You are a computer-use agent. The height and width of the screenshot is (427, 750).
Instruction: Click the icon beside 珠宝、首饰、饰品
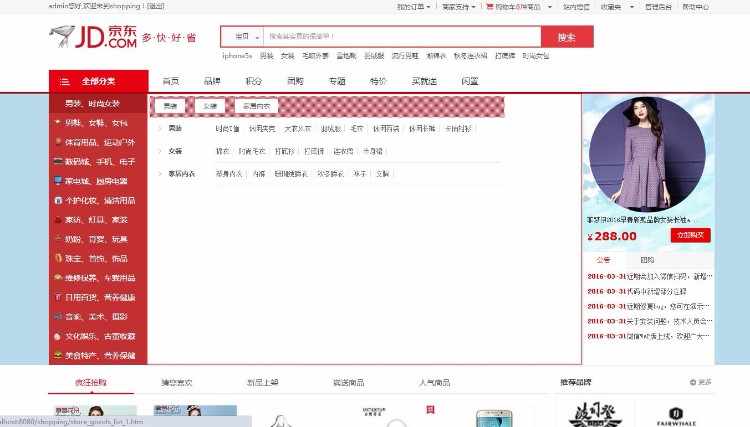point(58,258)
